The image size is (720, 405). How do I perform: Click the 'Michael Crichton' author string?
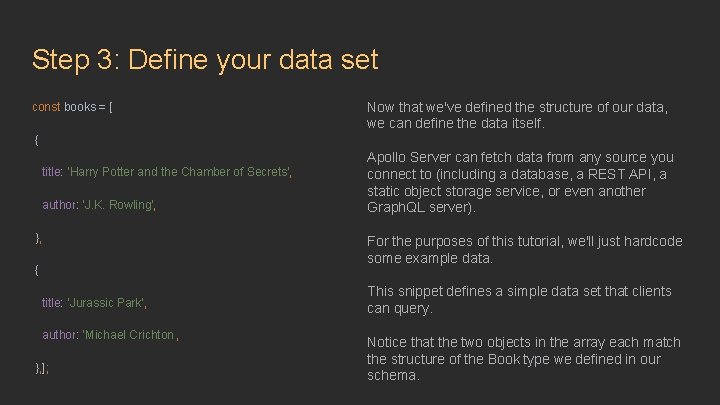[x=129, y=335]
